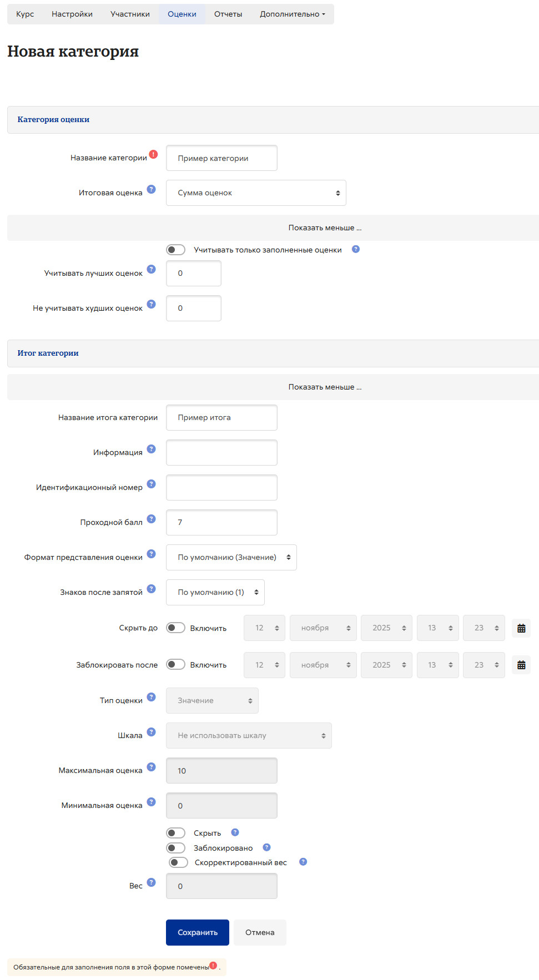Click help icon next to Скорректированный вес

[303, 862]
